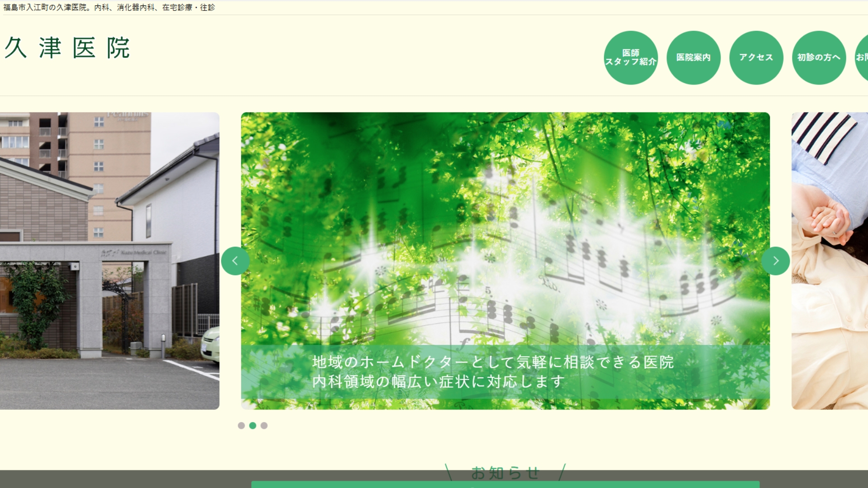Select the first carousel pagination dot
868x488 pixels.
tap(241, 426)
